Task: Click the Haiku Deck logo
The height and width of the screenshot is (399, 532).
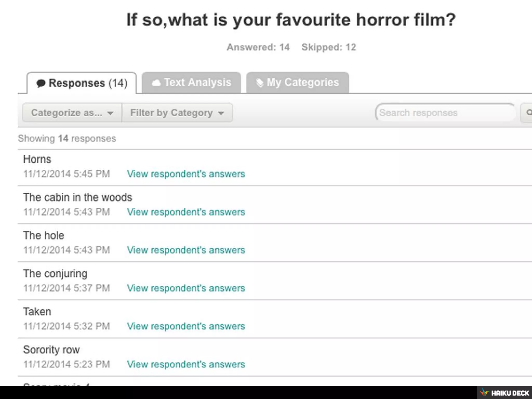Action: tap(504, 393)
